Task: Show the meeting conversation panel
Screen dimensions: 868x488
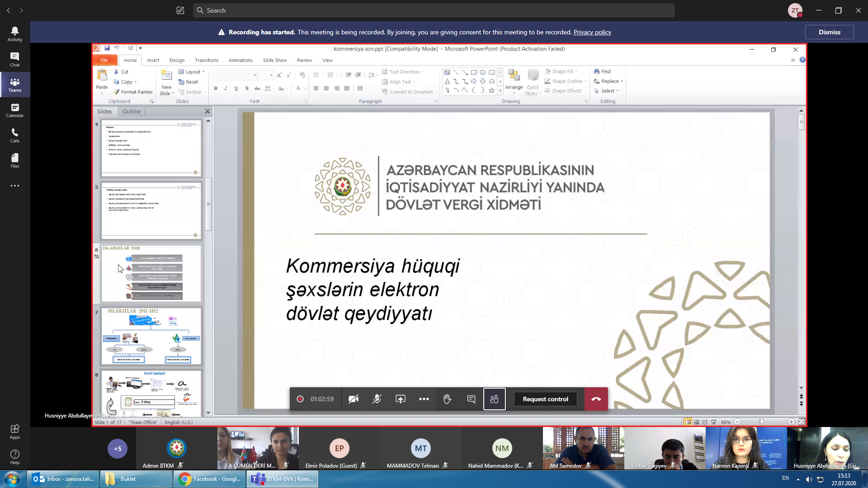Action: click(471, 399)
